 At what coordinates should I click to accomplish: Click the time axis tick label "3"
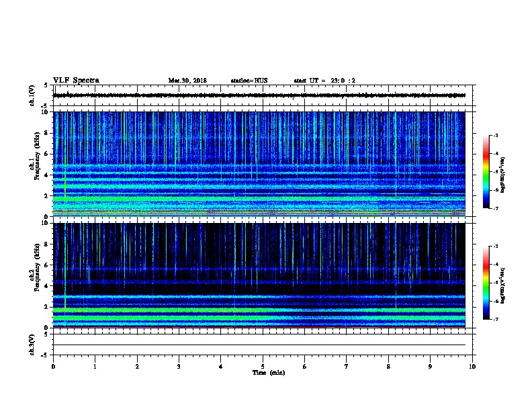[179, 366]
